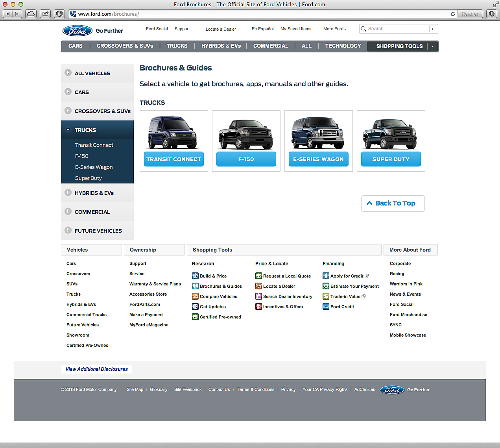The width and height of the screenshot is (500, 448).
Task: Click the Locate a Dealer footer icon
Action: click(258, 286)
